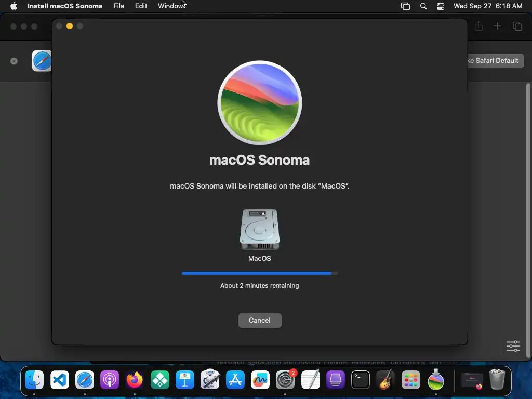Restore the minimized window in the Dock

click(x=472, y=380)
